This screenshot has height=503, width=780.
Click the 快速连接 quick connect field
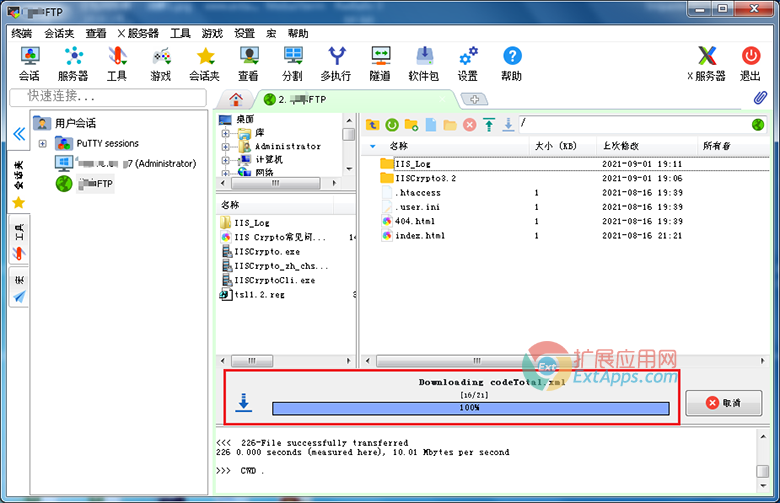(x=108, y=97)
